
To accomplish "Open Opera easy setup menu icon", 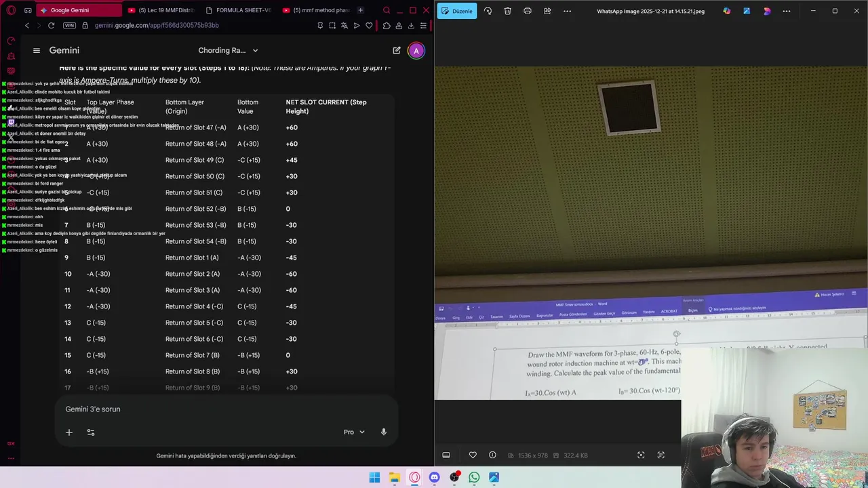I will (x=423, y=25).
